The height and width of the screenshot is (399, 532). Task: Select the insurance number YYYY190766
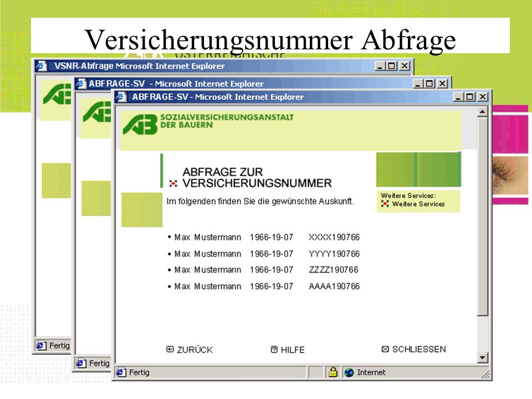[x=334, y=254]
